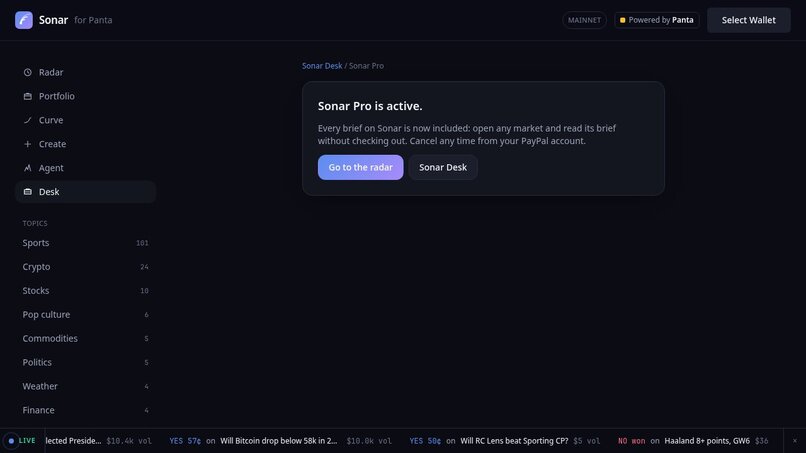Open the Radar menu item
806x453 pixels.
click(x=85, y=73)
